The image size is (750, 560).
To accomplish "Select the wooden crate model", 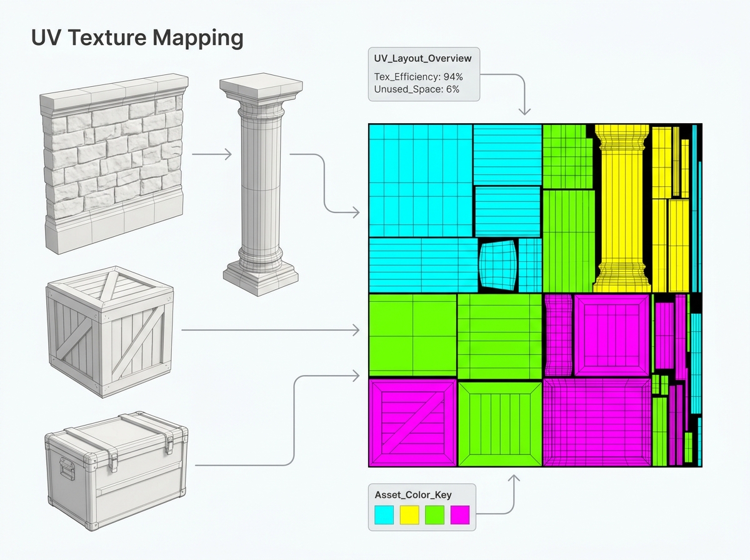I will click(111, 332).
